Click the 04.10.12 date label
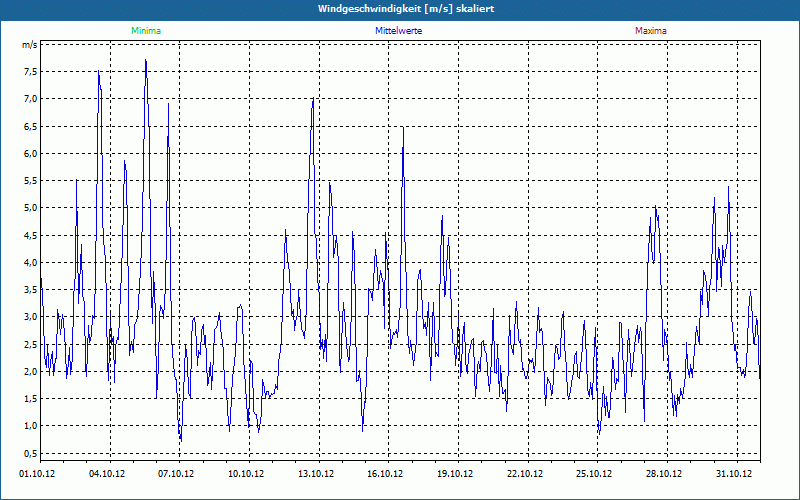 click(107, 474)
